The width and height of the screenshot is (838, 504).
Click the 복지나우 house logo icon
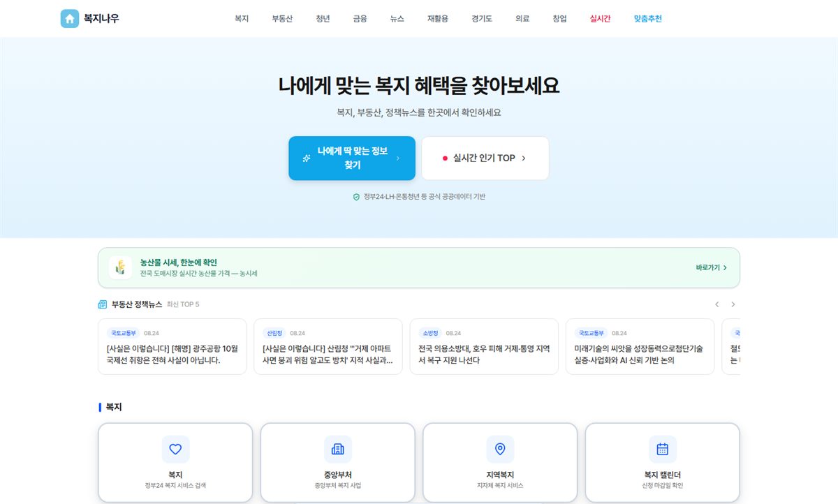[x=70, y=19]
